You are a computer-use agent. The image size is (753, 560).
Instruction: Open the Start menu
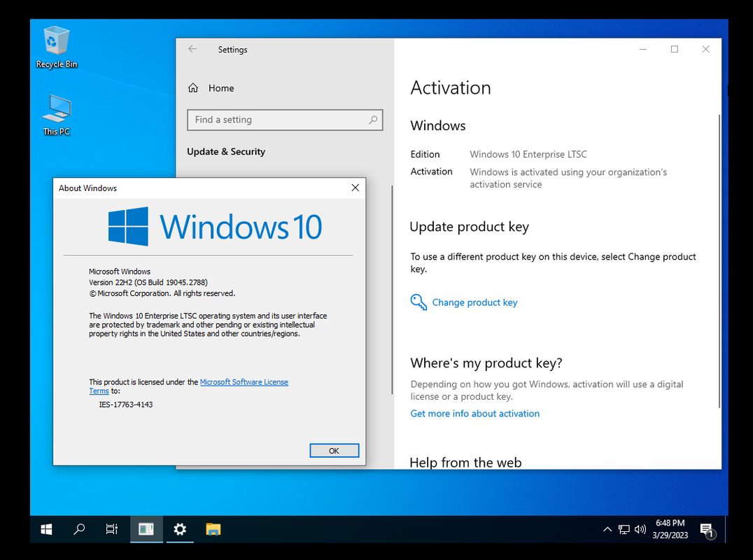[47, 529]
